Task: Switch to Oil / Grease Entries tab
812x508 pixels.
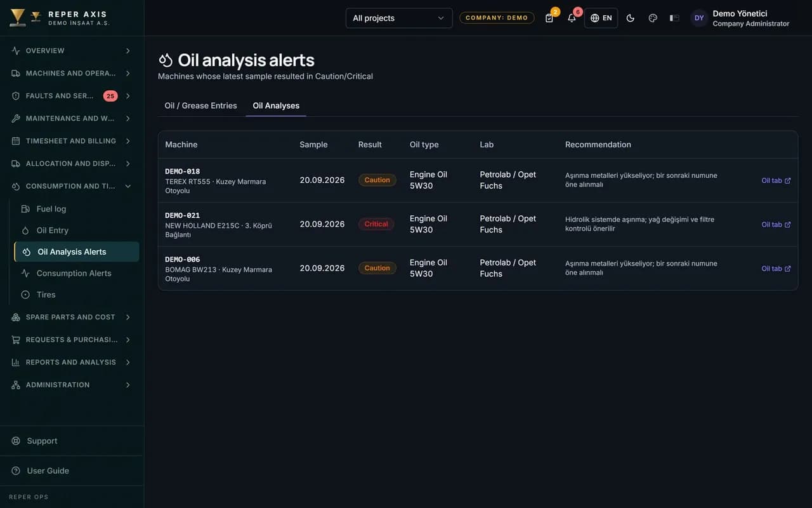Action: tap(200, 105)
